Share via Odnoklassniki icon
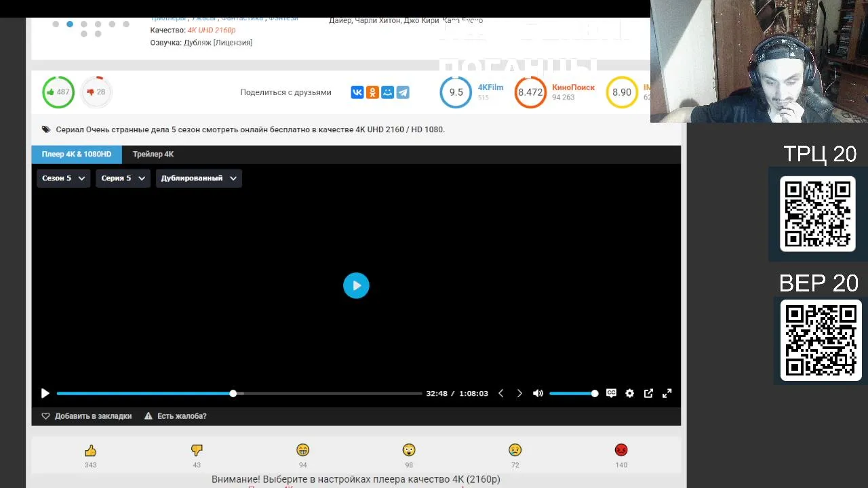The image size is (868, 488). [372, 92]
